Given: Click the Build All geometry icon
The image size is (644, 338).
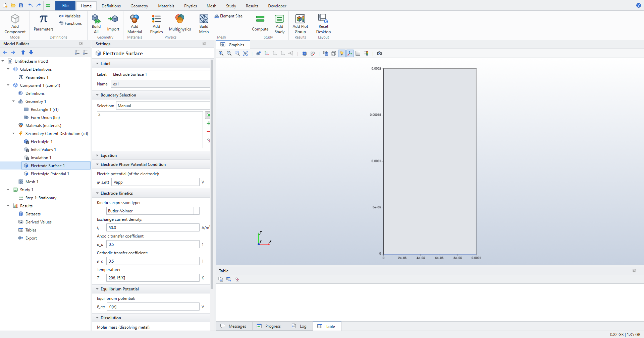Looking at the screenshot, I should pyautogui.click(x=96, y=24).
